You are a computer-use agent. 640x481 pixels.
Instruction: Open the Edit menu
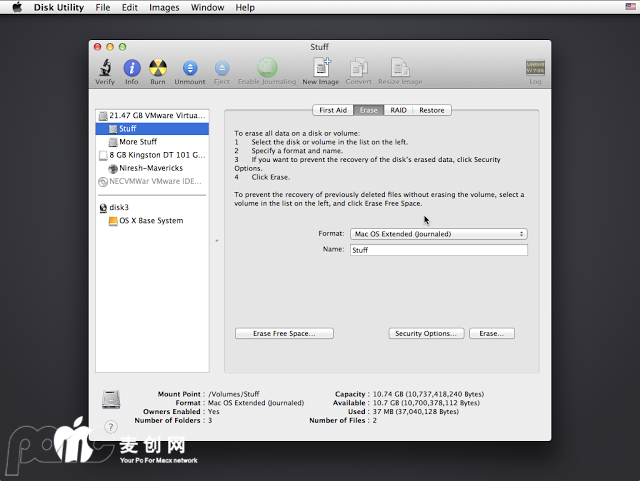130,7
